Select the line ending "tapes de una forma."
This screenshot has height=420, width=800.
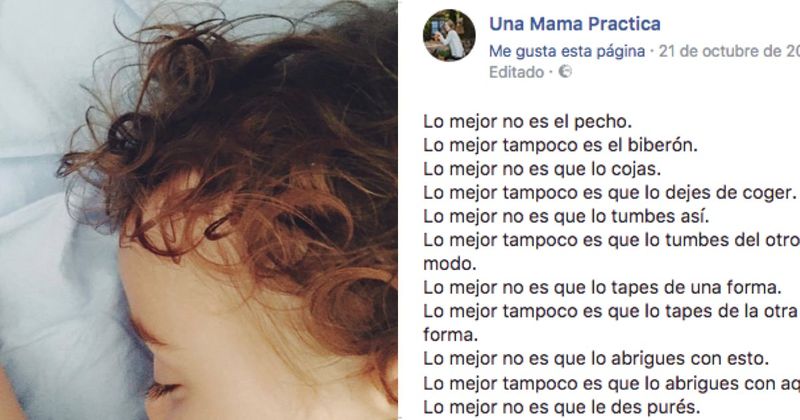coord(602,287)
